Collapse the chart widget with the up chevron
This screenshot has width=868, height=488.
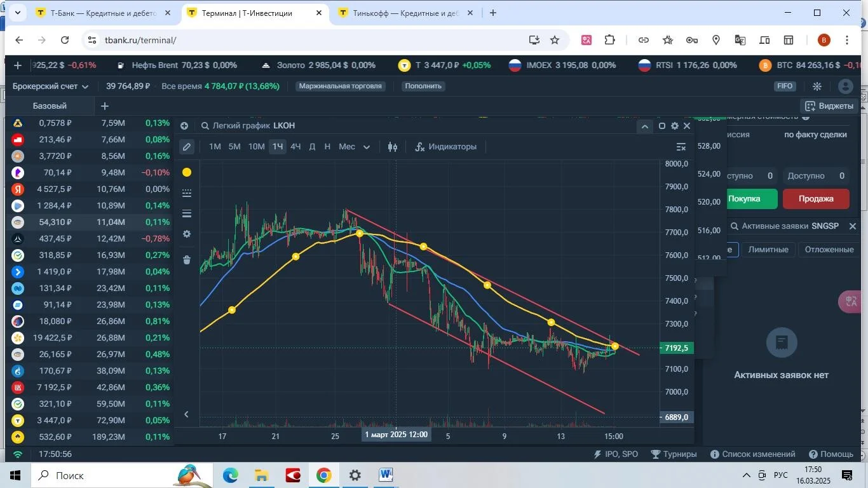click(644, 126)
